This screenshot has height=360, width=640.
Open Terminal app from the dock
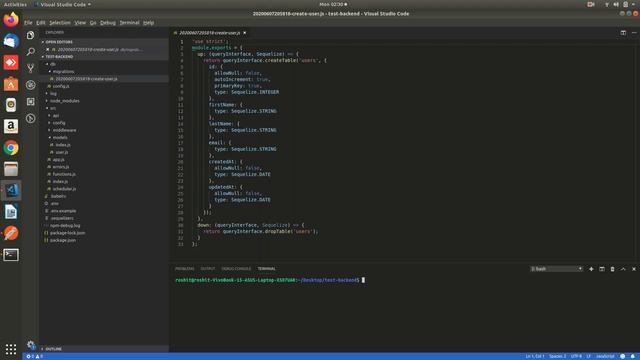(11, 255)
